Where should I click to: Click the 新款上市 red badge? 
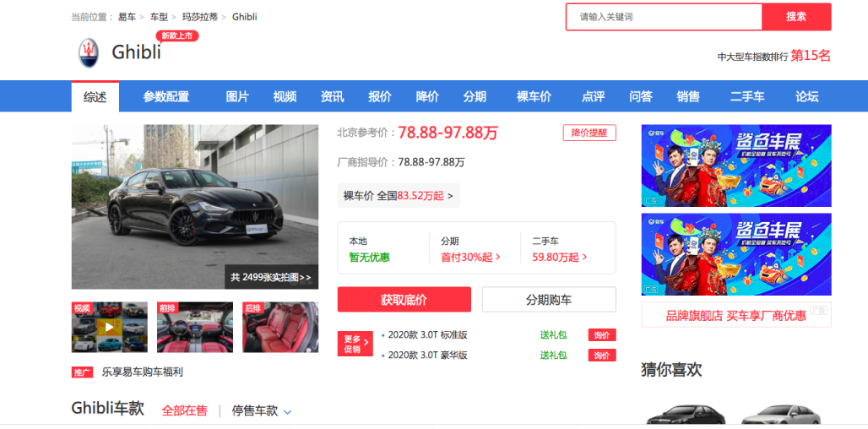coord(177,36)
